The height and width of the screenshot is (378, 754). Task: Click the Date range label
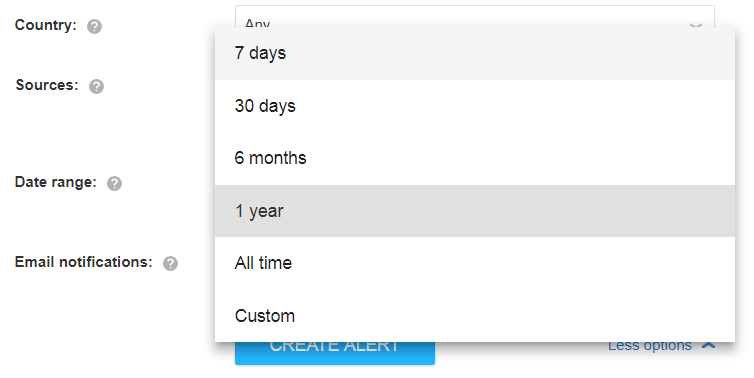coord(56,182)
